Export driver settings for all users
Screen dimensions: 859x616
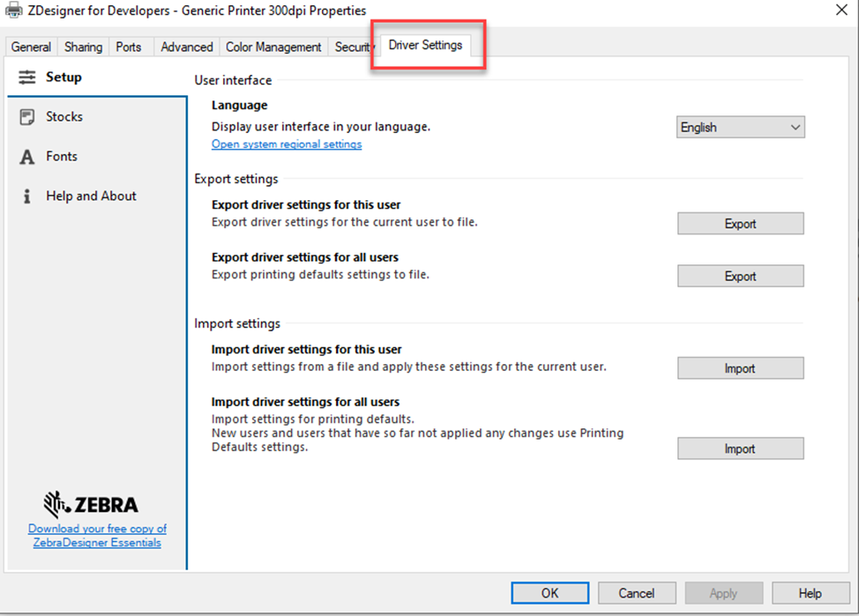[740, 277]
